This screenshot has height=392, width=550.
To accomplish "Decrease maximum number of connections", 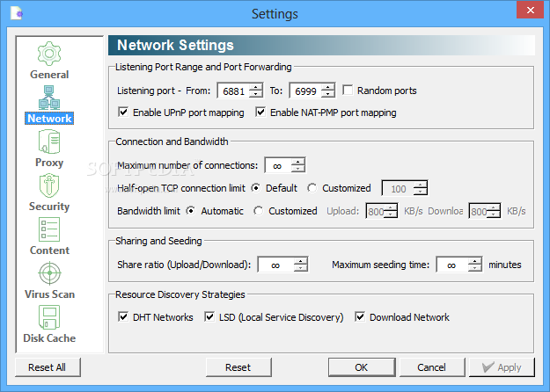I will [298, 169].
